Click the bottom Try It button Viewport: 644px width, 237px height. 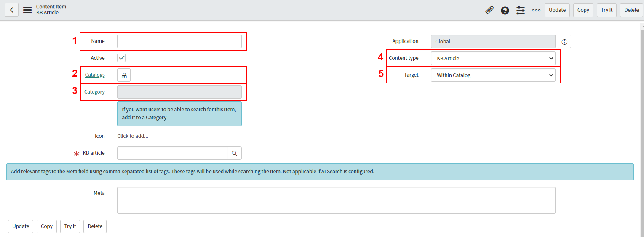point(70,226)
